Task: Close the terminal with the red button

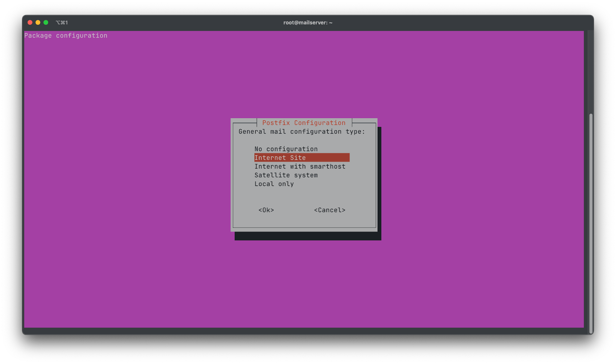Action: (x=30, y=22)
